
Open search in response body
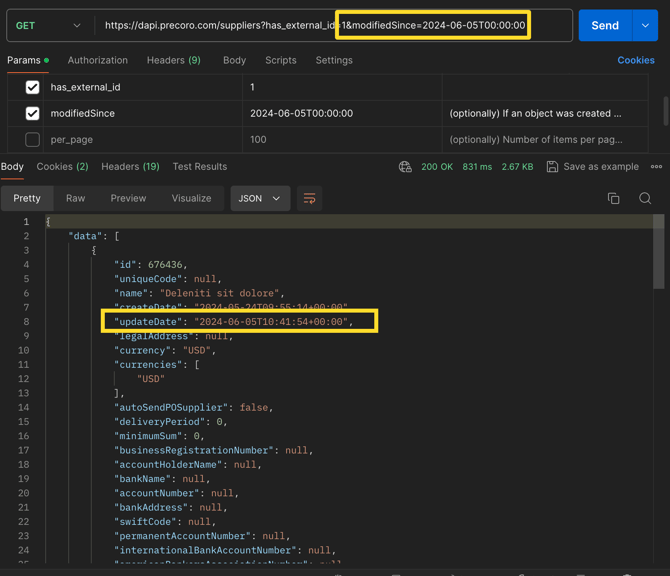pos(645,199)
